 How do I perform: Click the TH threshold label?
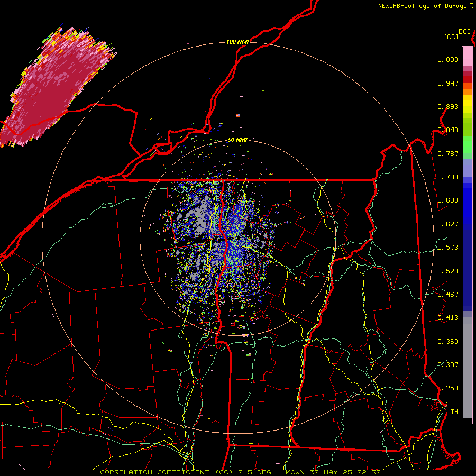(454, 412)
